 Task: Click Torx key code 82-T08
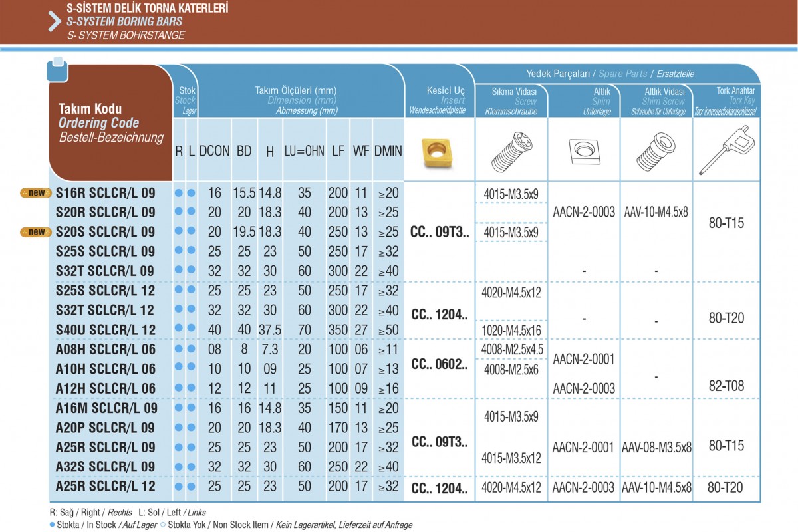(x=726, y=388)
